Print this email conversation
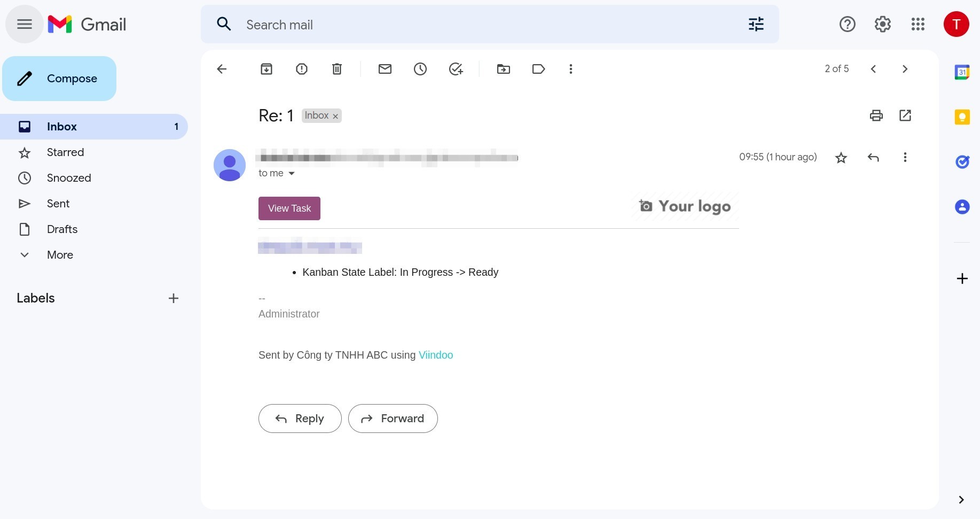 point(876,115)
